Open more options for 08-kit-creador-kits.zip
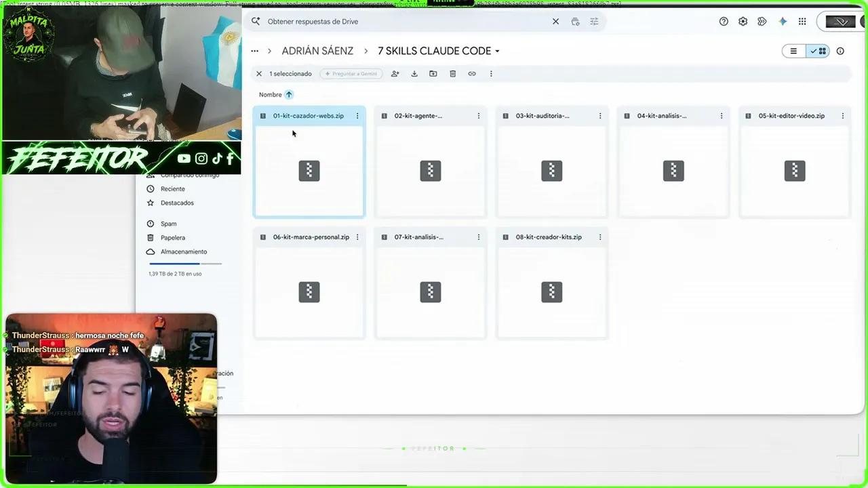This screenshot has height=488, width=868. 600,237
